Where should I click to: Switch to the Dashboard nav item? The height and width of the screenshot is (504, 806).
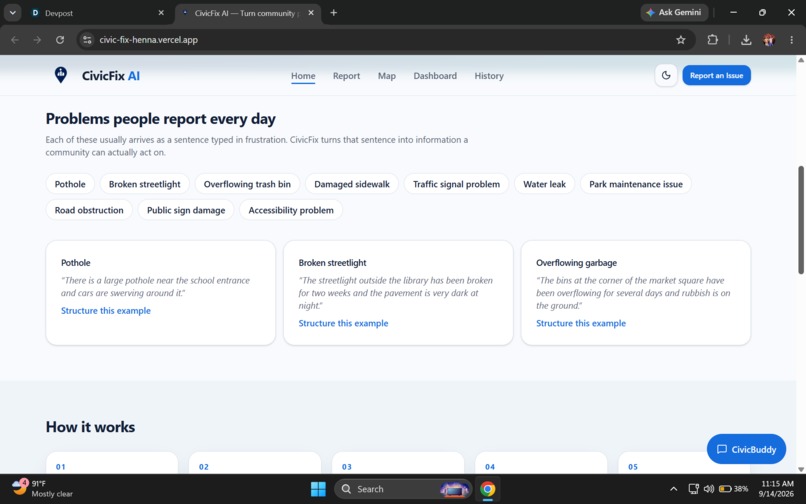(435, 76)
